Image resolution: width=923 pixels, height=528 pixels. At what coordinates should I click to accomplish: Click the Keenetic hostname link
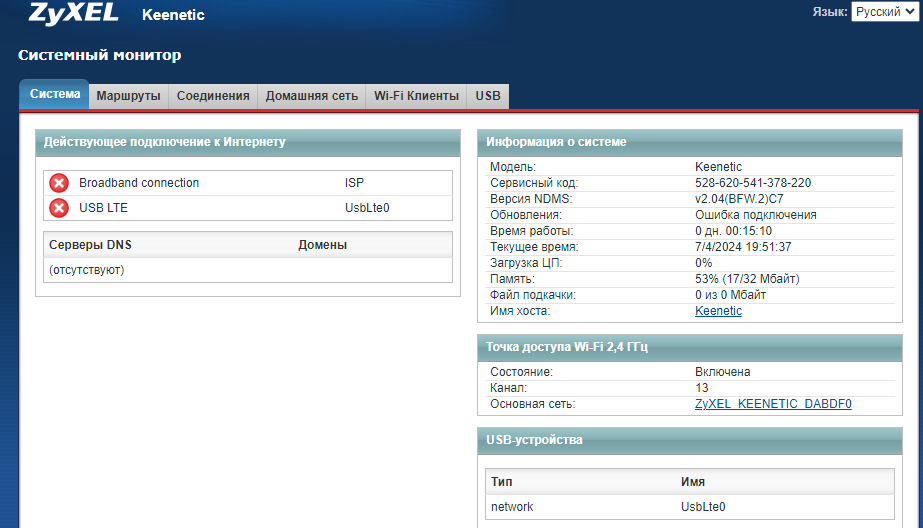[x=718, y=311]
